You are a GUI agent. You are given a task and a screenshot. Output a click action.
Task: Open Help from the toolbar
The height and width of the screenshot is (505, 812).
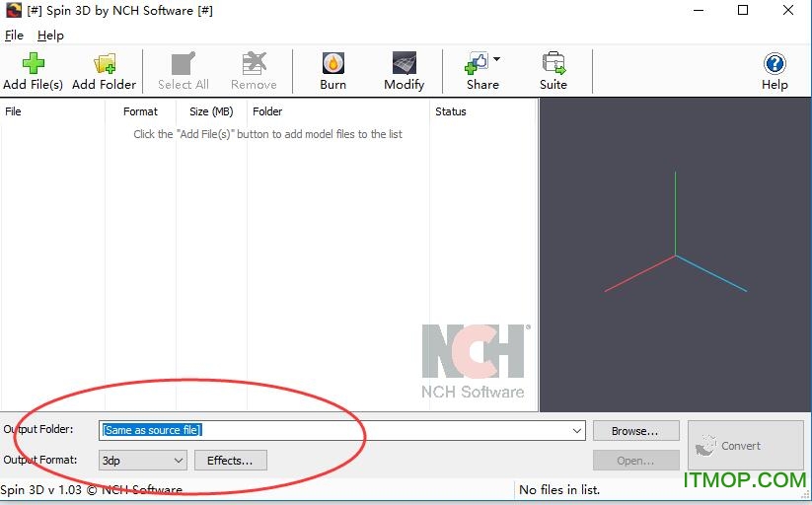(775, 64)
